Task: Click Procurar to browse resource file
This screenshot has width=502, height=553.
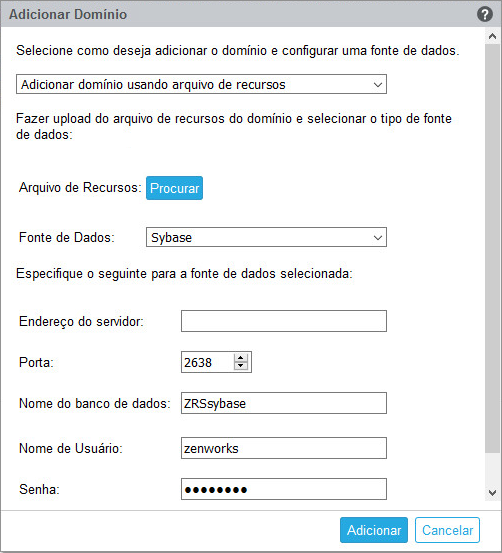Action: coord(174,188)
